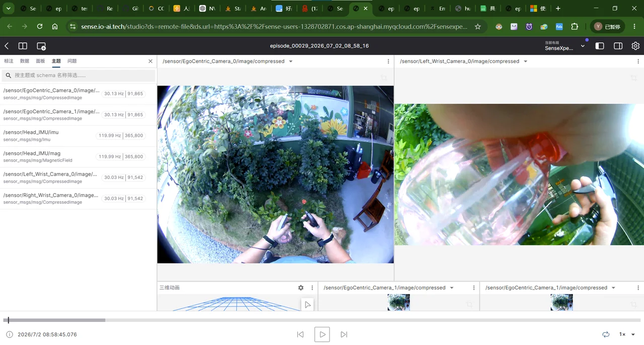
Task: Step to the previous frame
Action: [300, 334]
